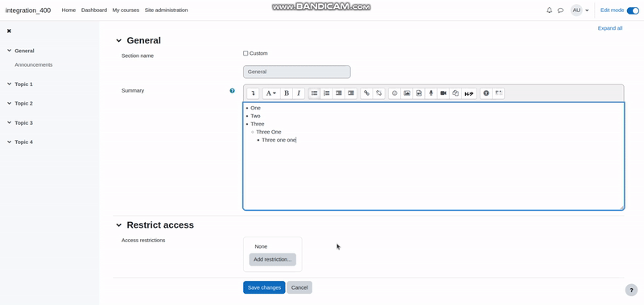Image resolution: width=644 pixels, height=305 pixels.
Task: Collapse General in course index
Action: tap(9, 51)
